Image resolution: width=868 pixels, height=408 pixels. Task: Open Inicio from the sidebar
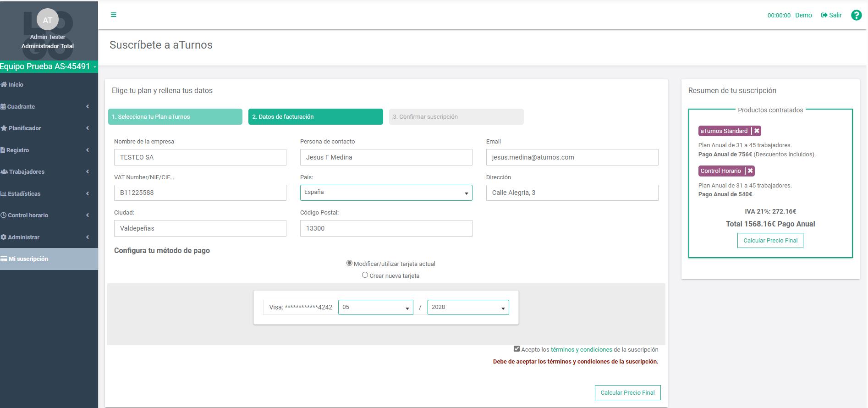16,85
